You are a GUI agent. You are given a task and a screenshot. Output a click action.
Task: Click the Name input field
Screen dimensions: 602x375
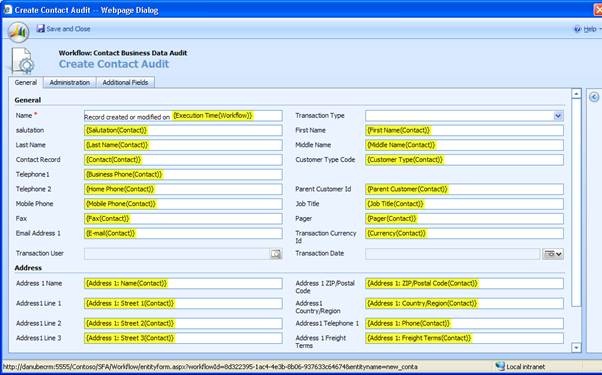[x=183, y=116]
